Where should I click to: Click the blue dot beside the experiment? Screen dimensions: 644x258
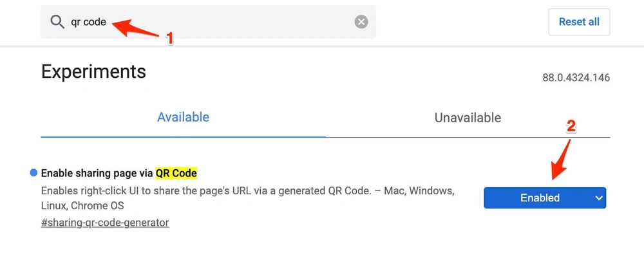33,172
